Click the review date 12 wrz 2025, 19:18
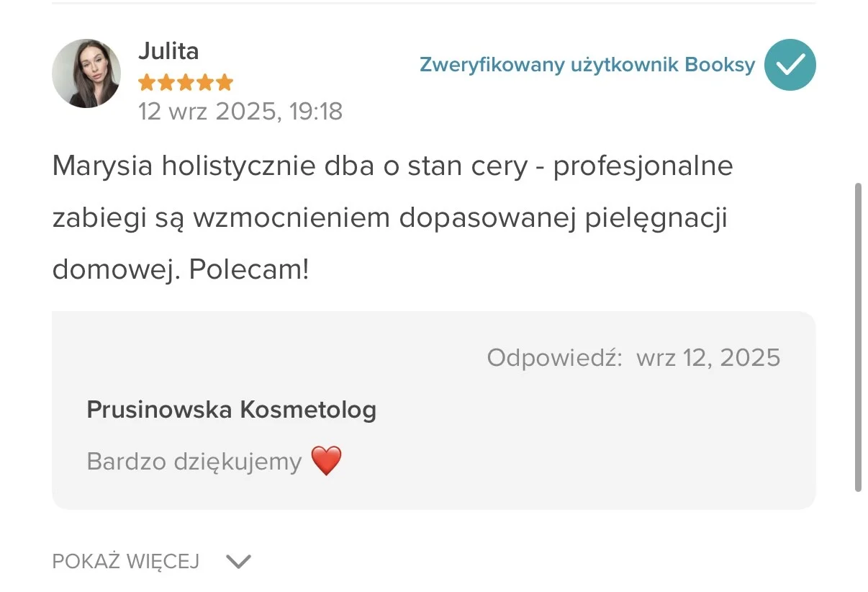Viewport: 868px width, 592px height. (x=240, y=112)
